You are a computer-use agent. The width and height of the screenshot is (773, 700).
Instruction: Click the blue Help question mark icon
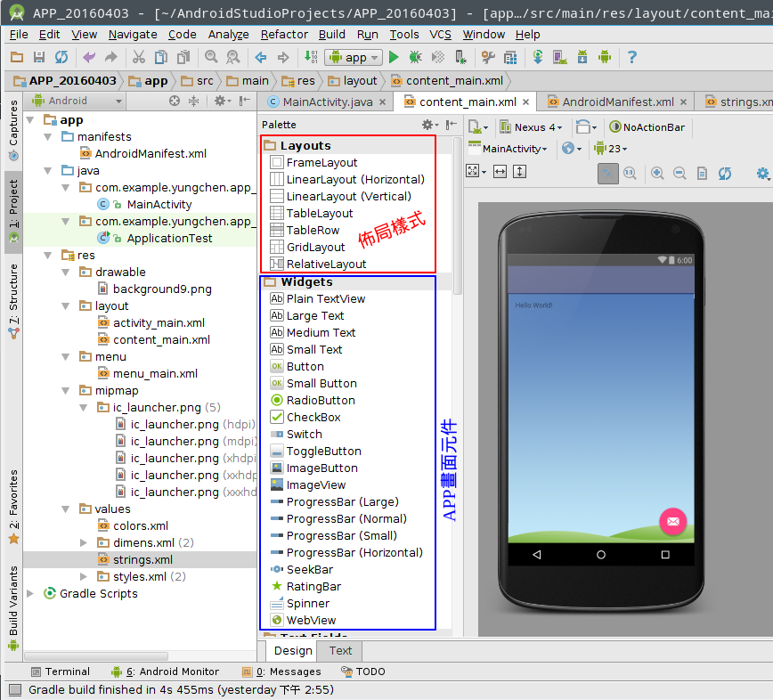(x=632, y=57)
